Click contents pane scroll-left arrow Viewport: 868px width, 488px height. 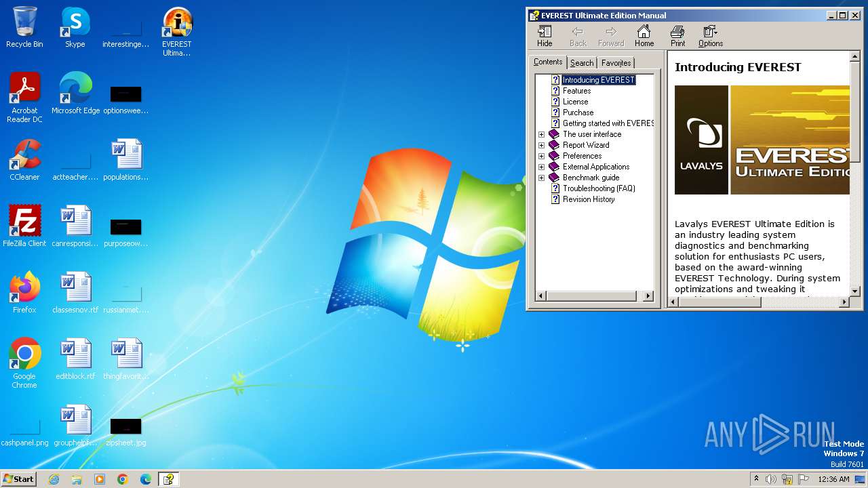click(540, 296)
